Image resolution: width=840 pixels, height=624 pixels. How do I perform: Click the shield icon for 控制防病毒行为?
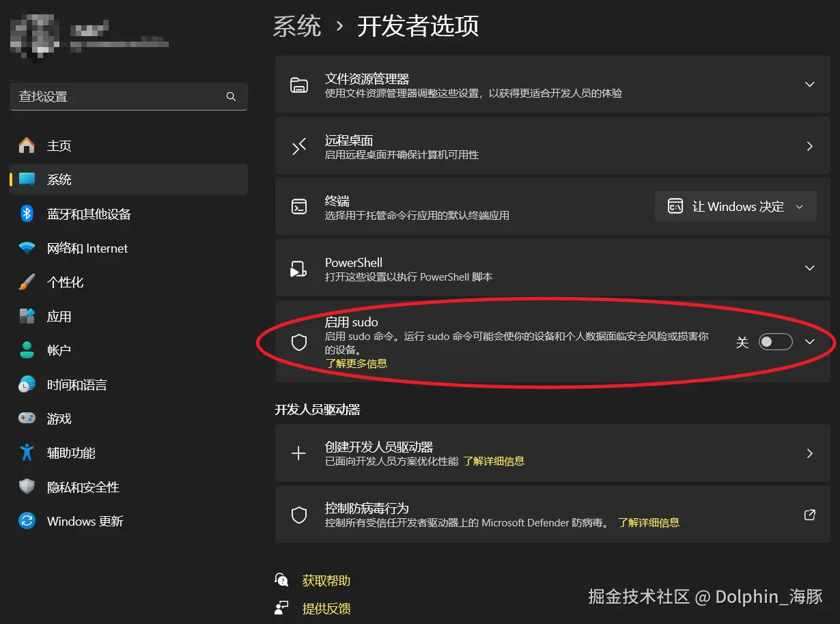point(299,515)
